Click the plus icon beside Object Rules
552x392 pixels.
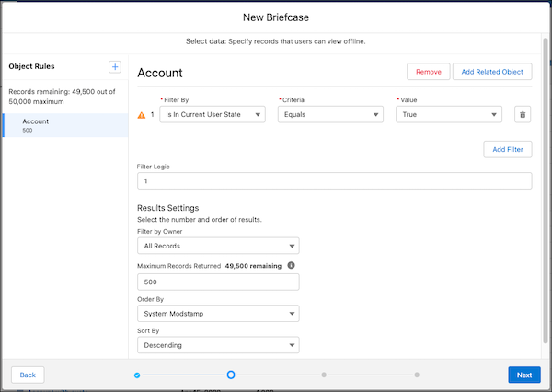click(x=115, y=66)
